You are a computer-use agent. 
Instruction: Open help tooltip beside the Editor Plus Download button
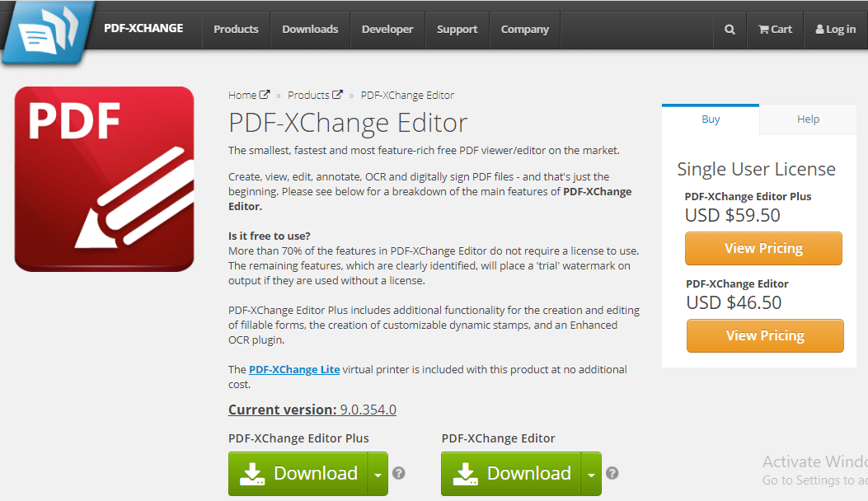coord(398,474)
